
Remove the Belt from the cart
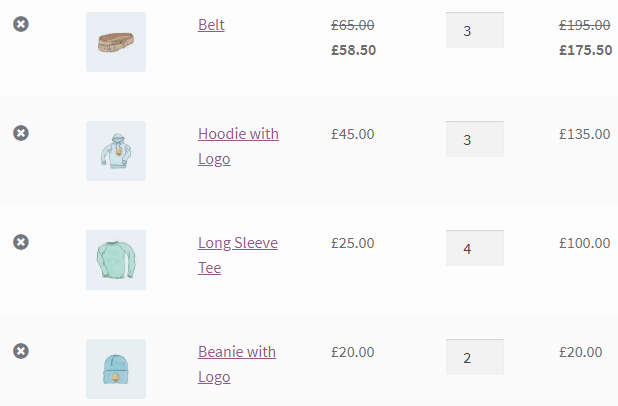point(21,24)
